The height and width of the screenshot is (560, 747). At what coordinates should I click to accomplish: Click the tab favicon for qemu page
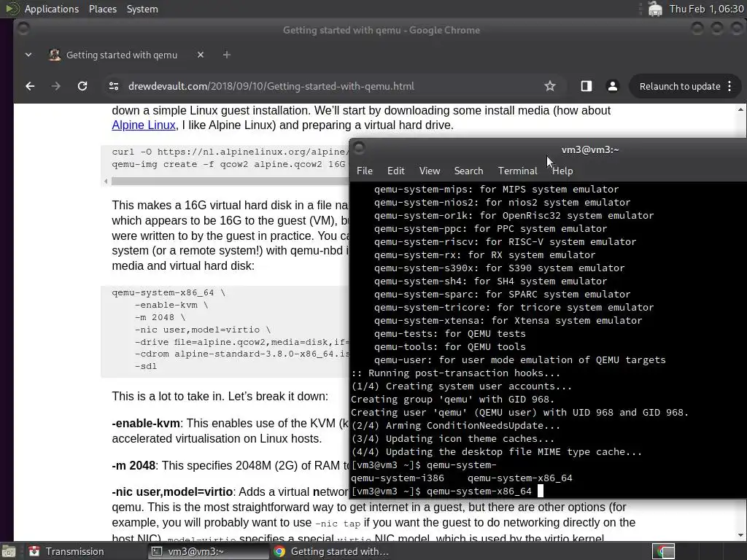click(54, 55)
